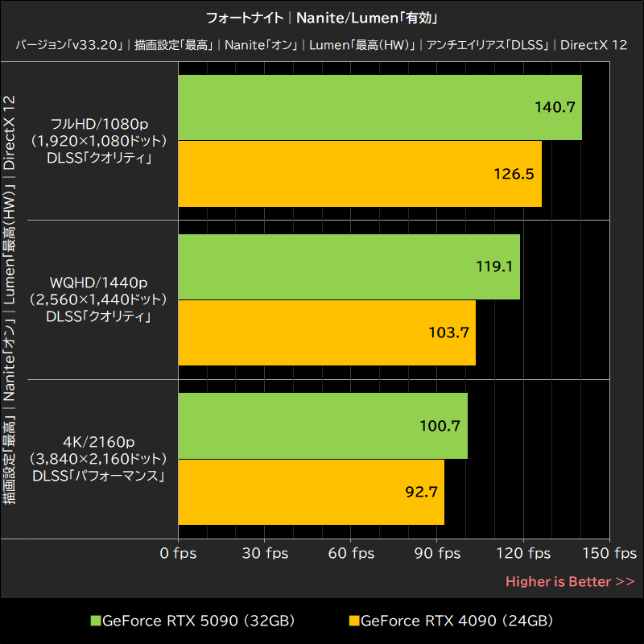
Task: Click the orange RTX 4090 legend swatch
Action: pos(354,621)
